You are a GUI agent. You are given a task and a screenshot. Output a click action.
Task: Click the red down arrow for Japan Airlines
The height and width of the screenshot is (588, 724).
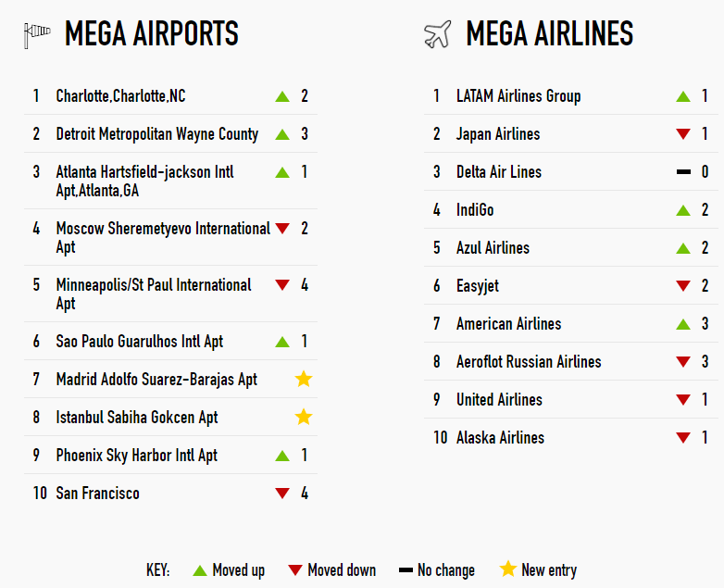click(x=683, y=134)
